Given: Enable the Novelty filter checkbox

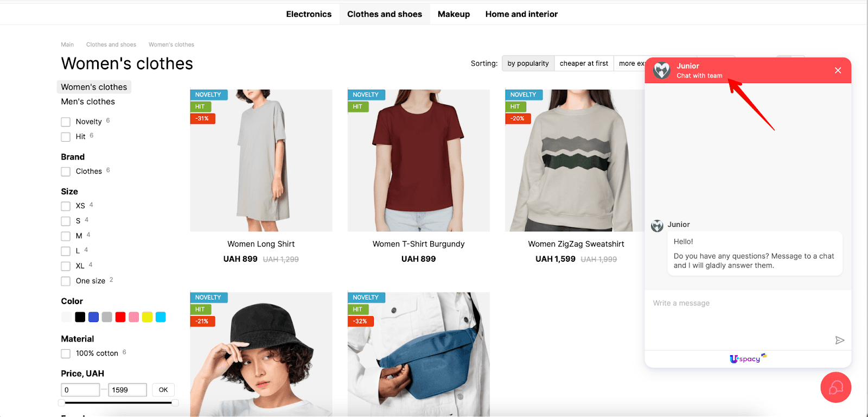Looking at the screenshot, I should 66,122.
